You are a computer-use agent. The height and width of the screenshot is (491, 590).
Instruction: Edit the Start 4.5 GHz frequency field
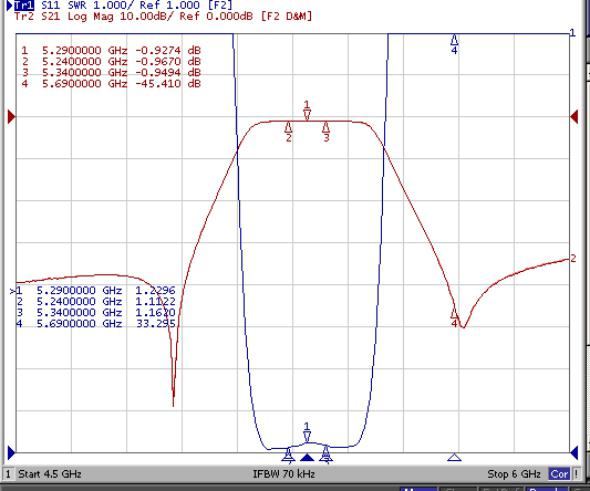coord(50,474)
